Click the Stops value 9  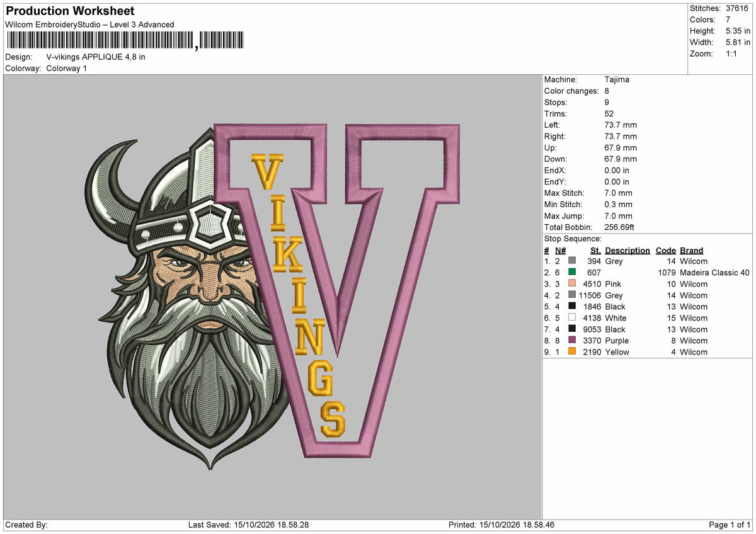pos(607,102)
